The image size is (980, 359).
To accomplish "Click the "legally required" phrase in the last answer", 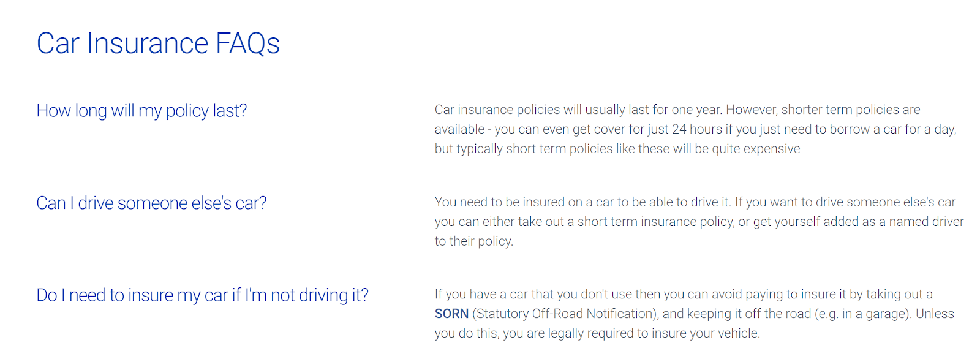I will [590, 333].
